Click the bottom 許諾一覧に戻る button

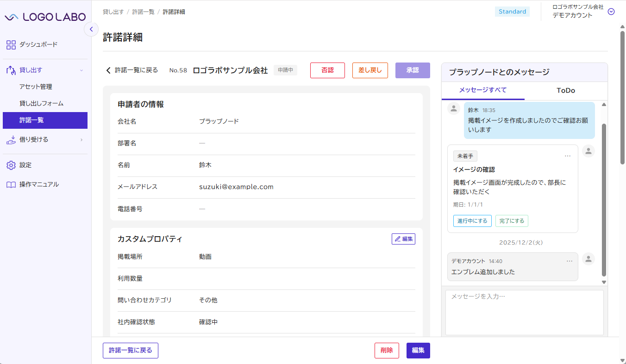131,351
